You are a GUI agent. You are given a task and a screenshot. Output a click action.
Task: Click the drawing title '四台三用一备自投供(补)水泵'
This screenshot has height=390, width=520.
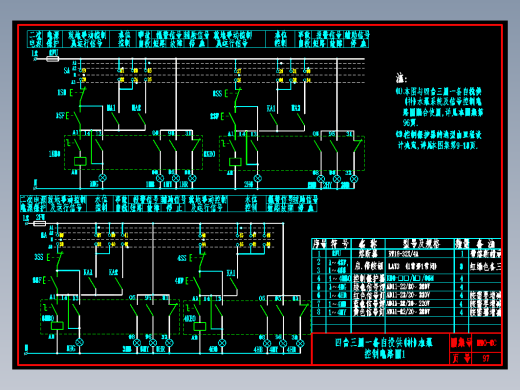pyautogui.click(x=384, y=343)
